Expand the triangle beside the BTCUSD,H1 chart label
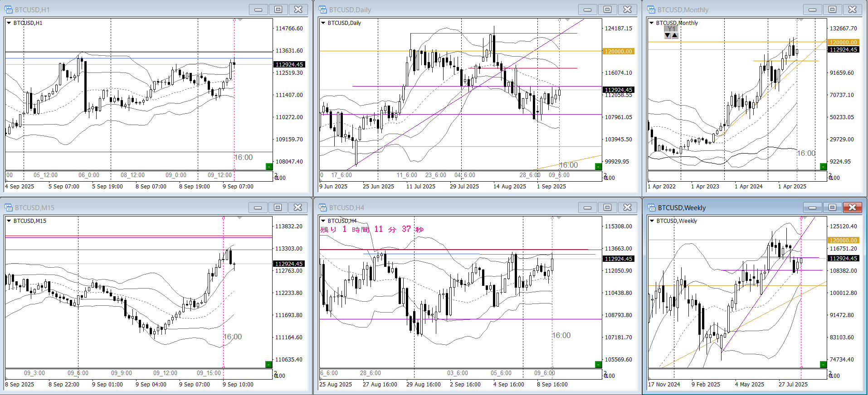 coord(9,23)
